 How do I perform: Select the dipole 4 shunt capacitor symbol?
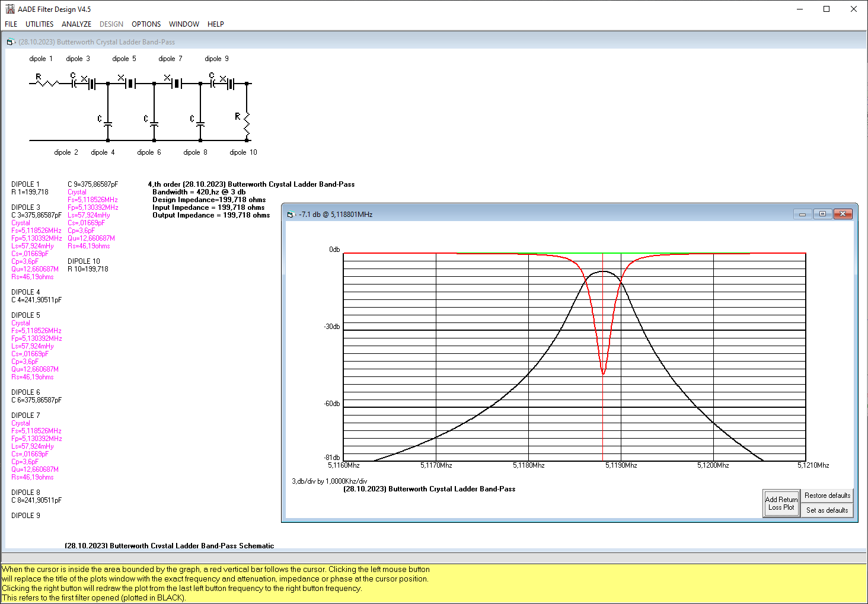[108, 123]
